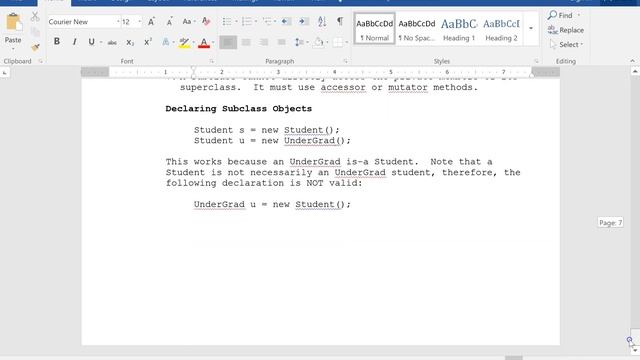
Task: Click vertical scrollbar down arrow
Action: (635, 350)
